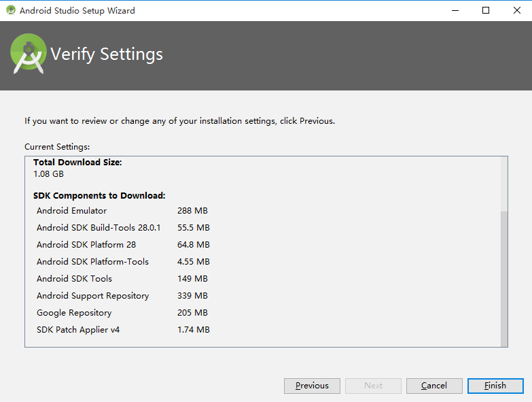Minimize the Setup Wizard window
532x402 pixels.
[x=453, y=10]
